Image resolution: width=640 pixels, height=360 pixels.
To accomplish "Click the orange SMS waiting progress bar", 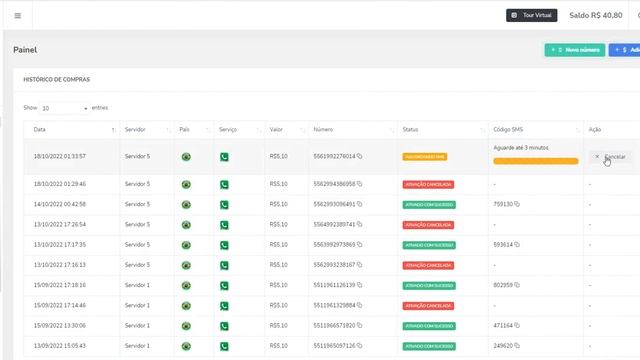I will [x=536, y=161].
